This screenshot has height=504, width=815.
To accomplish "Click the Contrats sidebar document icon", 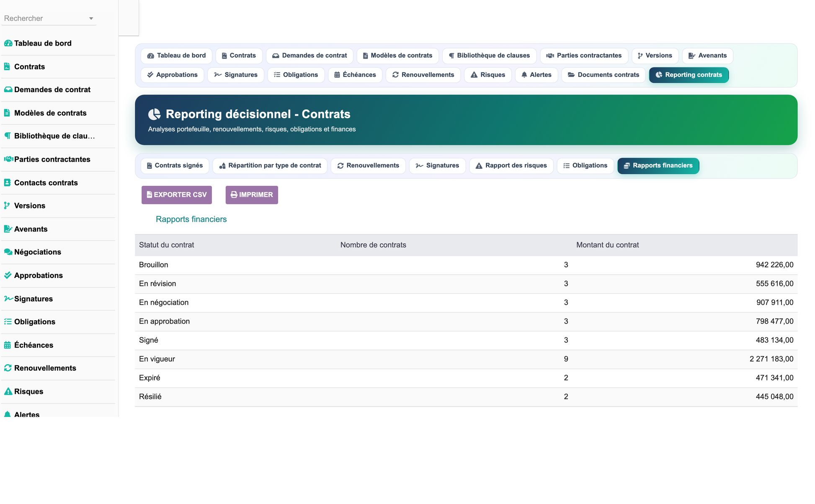I will pos(7,66).
